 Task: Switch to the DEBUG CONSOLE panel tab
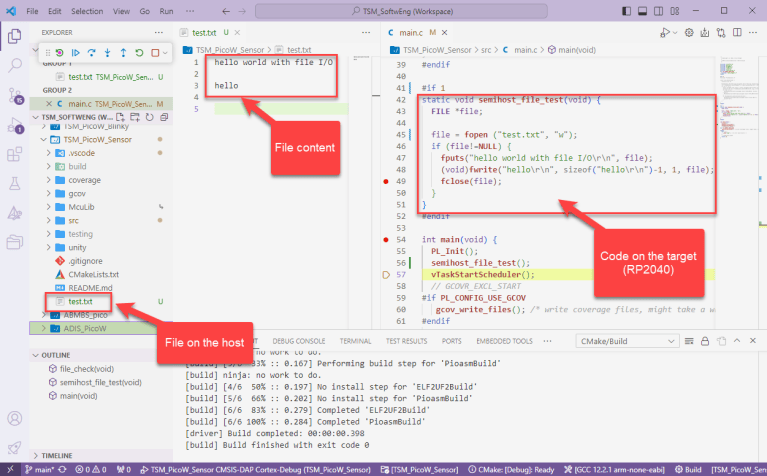(x=299, y=341)
